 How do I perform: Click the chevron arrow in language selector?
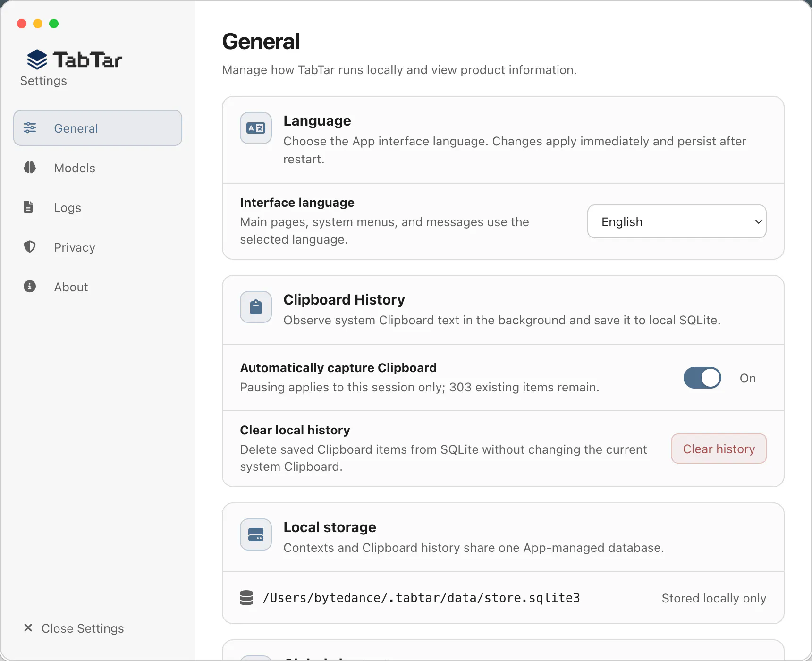[758, 221]
